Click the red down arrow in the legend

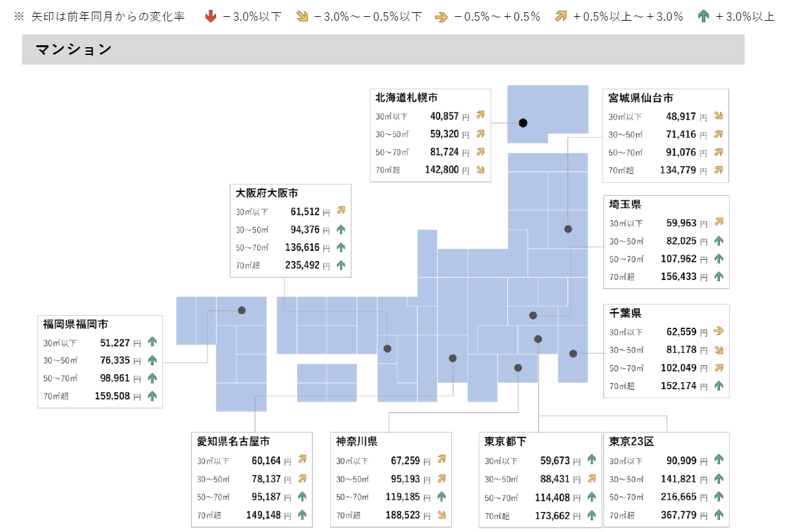(x=210, y=16)
